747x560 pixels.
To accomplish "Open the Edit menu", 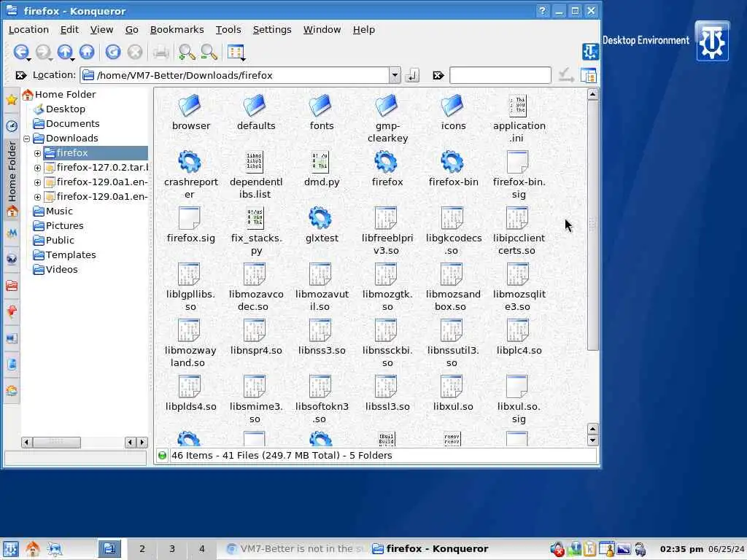I will click(69, 29).
